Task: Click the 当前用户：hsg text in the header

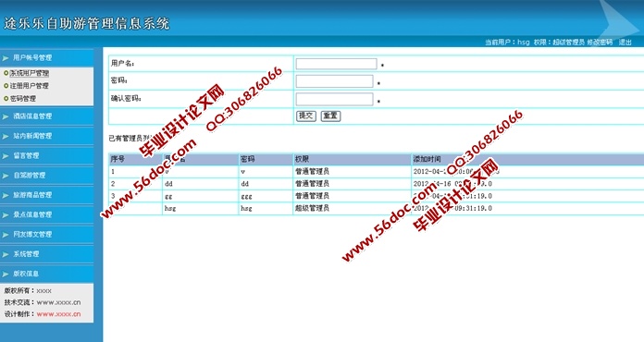Action: [x=507, y=42]
